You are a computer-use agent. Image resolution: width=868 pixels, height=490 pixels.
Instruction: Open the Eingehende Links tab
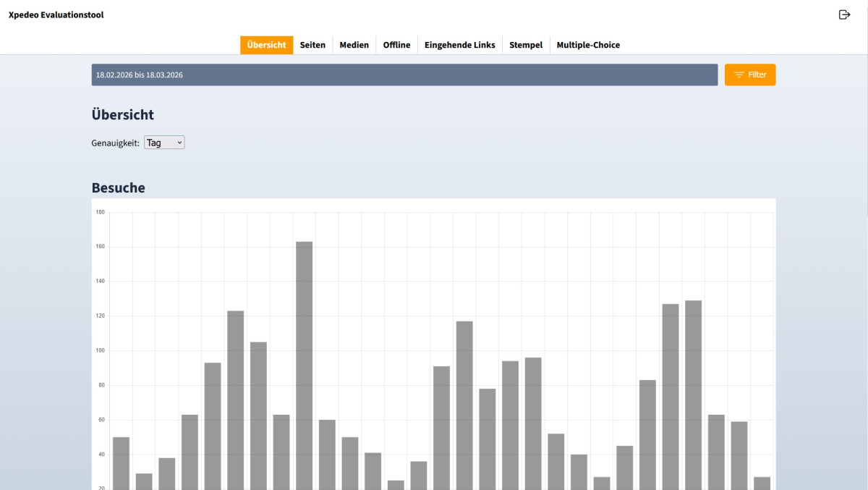click(x=459, y=44)
